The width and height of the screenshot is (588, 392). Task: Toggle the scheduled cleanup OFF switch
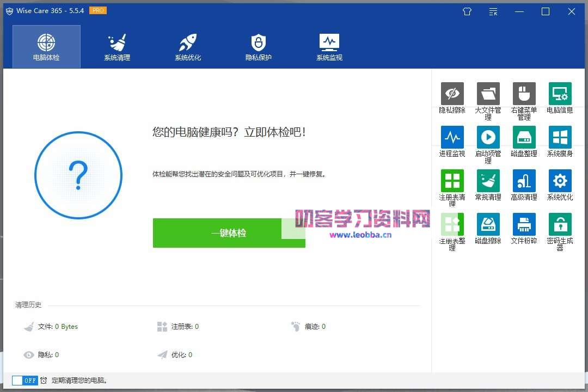tap(25, 381)
